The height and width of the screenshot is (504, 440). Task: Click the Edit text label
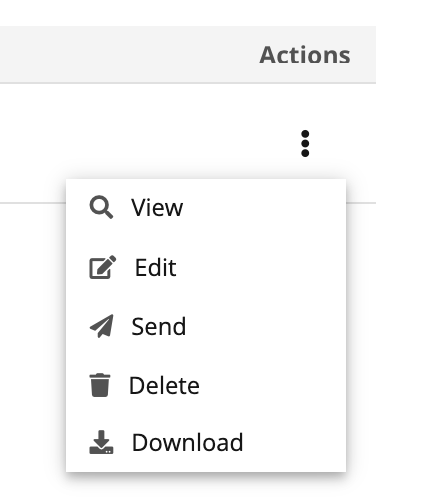(x=155, y=267)
